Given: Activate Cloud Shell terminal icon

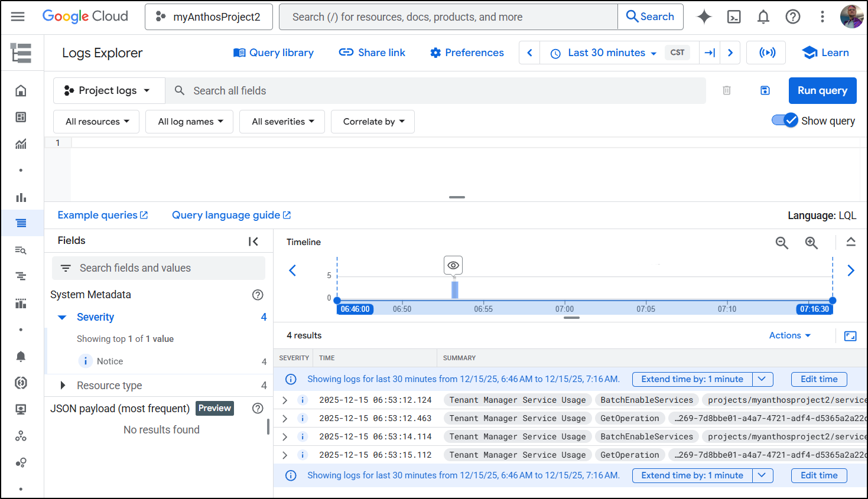Looking at the screenshot, I should click(734, 17).
